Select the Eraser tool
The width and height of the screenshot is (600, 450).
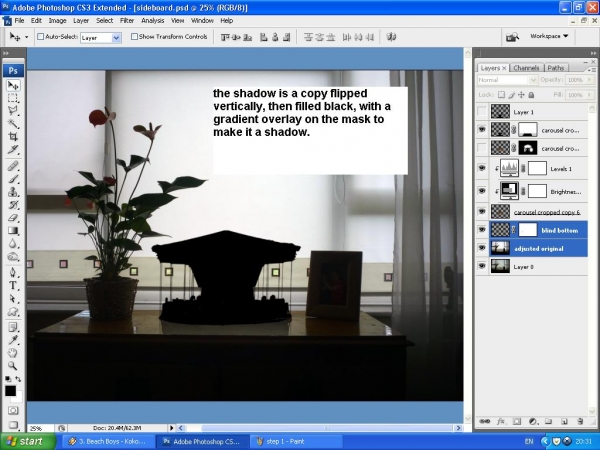point(13,218)
